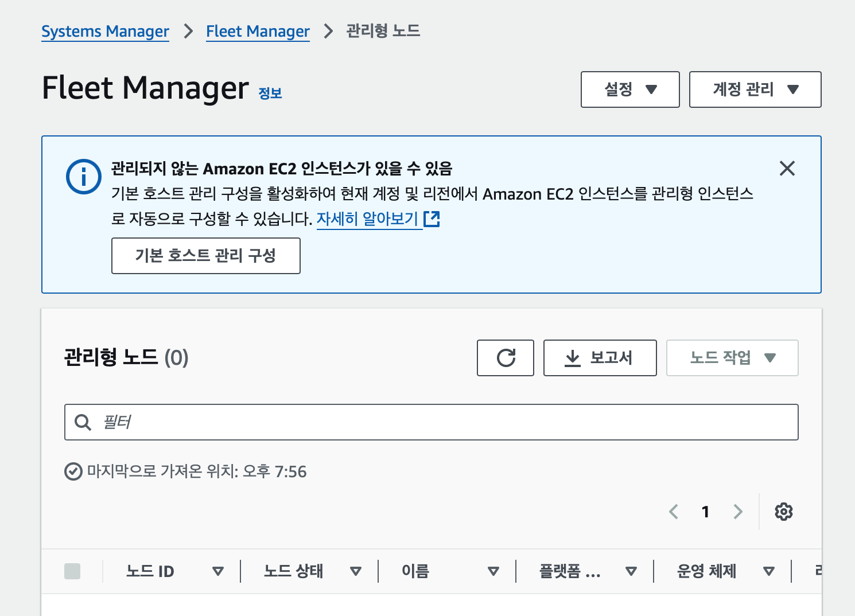Open the Fleet Manager breadcrumb link
This screenshot has width=855, height=616.
click(x=258, y=32)
